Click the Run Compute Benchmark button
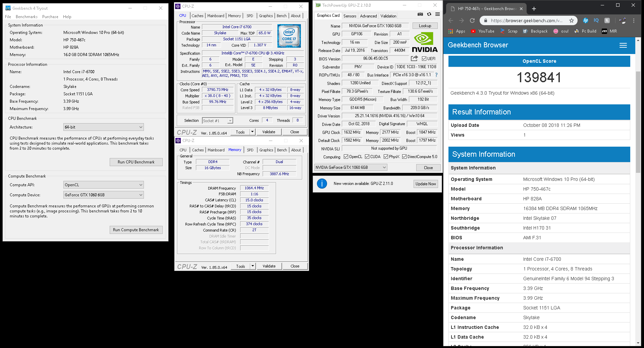Screen dimensions: 644x348 136,230
